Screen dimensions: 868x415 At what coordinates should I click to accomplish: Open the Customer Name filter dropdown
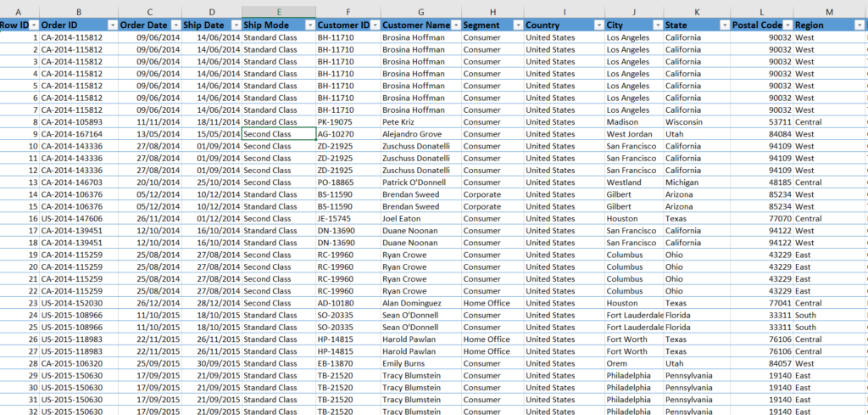(455, 25)
